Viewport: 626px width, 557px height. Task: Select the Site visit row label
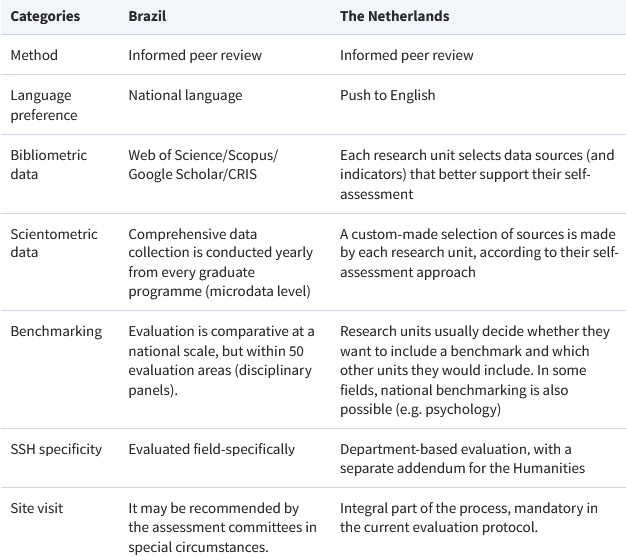37,508
